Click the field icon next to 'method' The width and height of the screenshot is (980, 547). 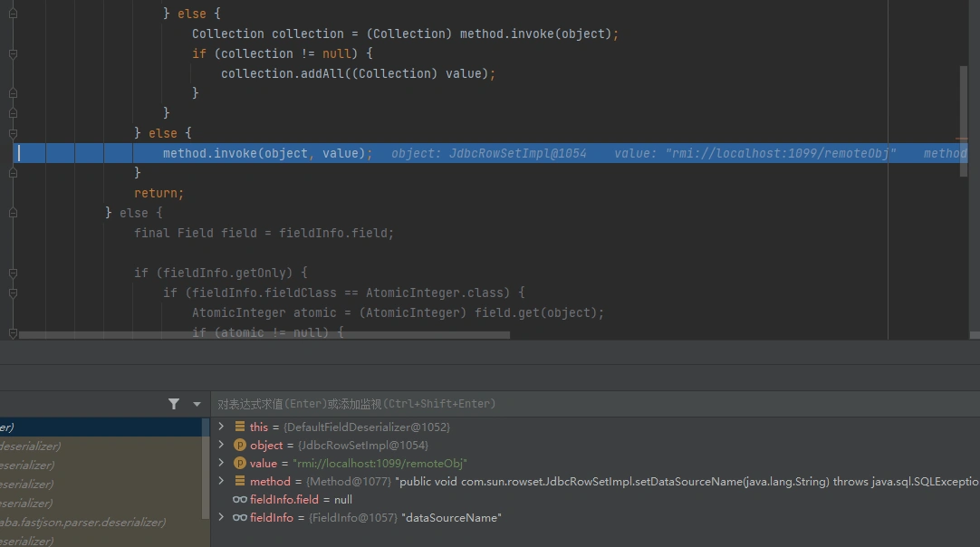click(240, 481)
